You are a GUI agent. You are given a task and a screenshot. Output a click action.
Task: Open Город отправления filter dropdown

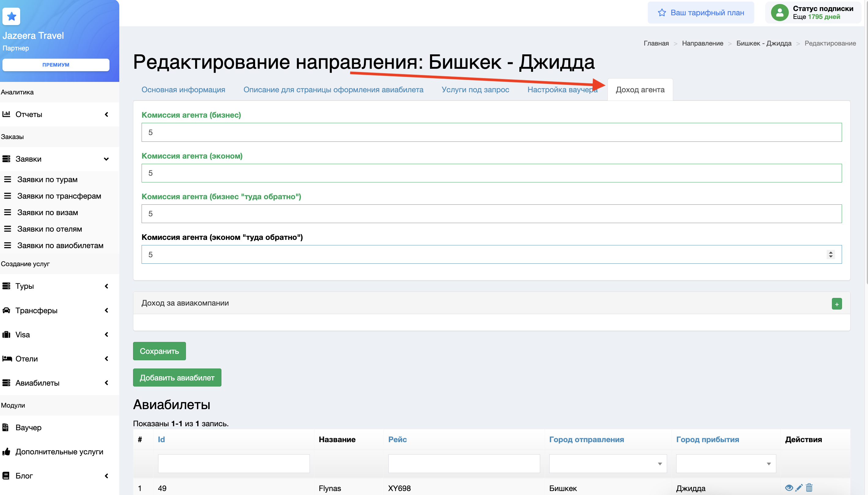[x=607, y=464]
